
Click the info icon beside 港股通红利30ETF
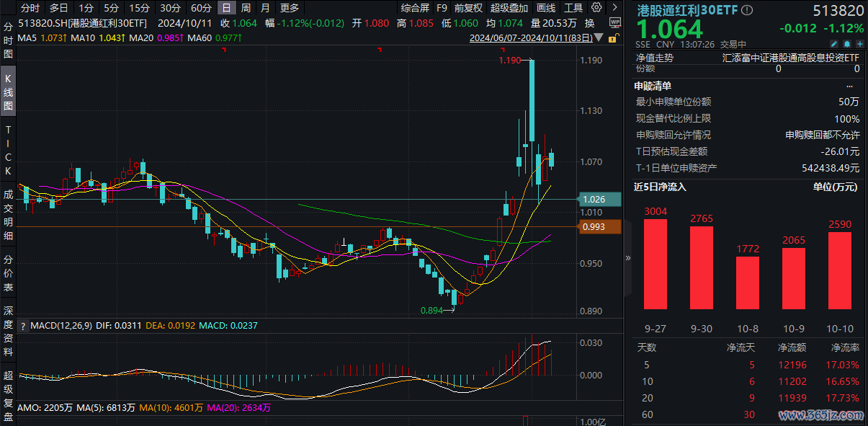coord(746,10)
